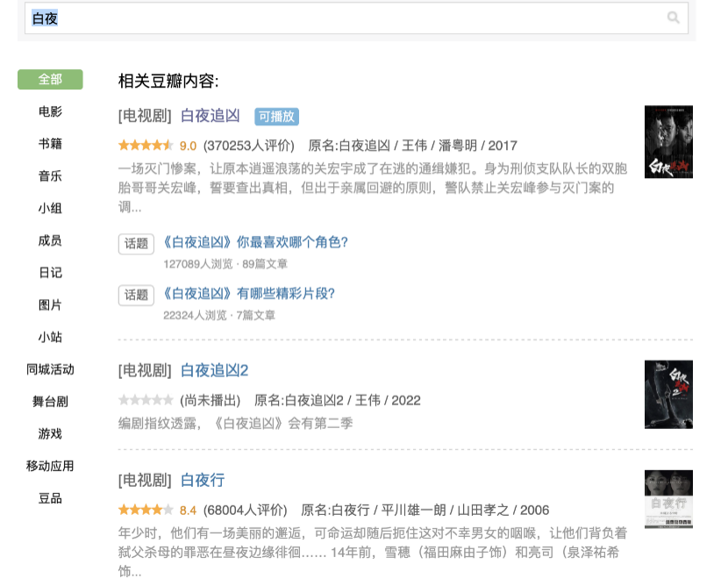Filter results by 小组
728x586 pixels.
(x=50, y=208)
